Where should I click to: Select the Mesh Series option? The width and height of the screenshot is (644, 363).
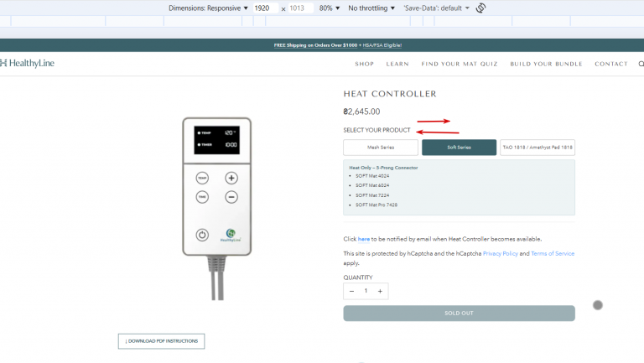pyautogui.click(x=381, y=148)
